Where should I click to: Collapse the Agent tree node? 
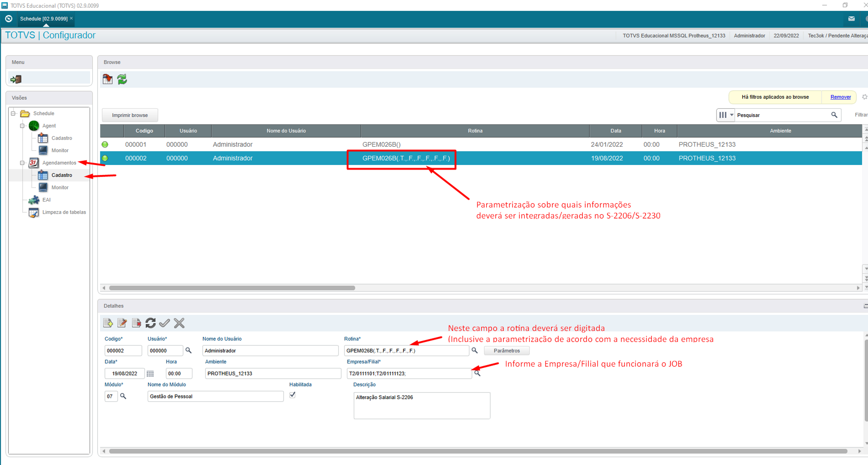pos(22,126)
